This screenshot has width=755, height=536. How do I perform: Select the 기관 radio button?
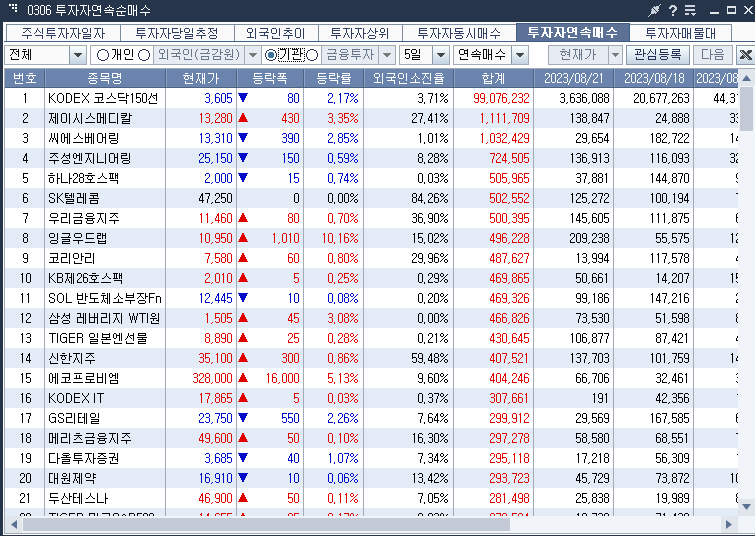271,55
